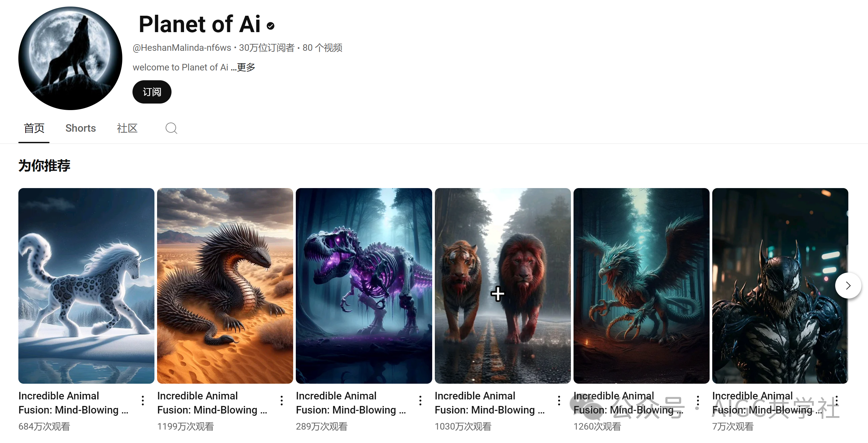The image size is (868, 443).
Task: Open options menu for 289万次观看 video
Action: point(420,401)
